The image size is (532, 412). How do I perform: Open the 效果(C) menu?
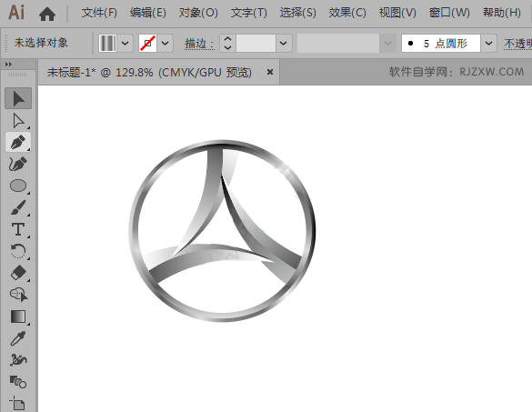[x=347, y=13]
